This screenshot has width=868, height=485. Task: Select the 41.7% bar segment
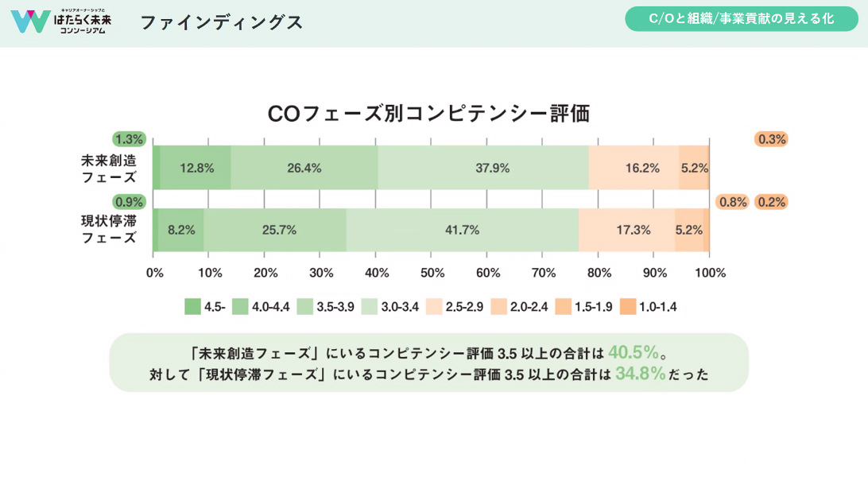click(x=462, y=230)
